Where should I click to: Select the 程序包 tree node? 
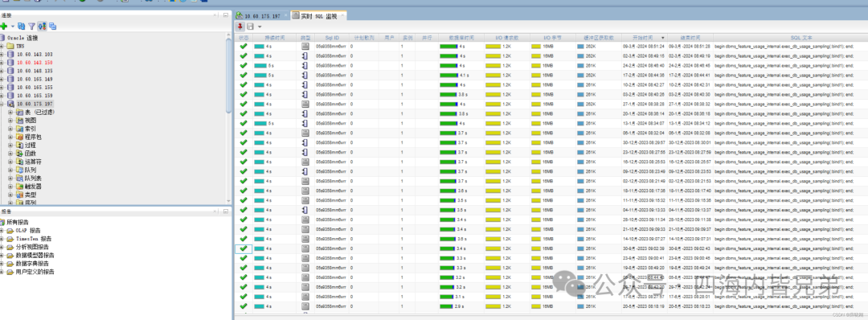click(33, 137)
